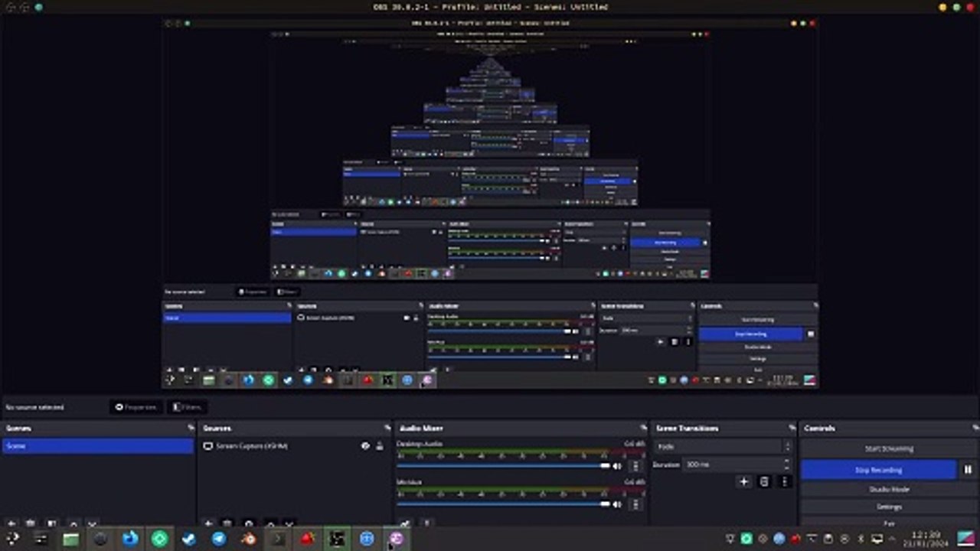The image size is (980, 551).
Task: Open Telegram from the taskbar
Action: pos(219,539)
